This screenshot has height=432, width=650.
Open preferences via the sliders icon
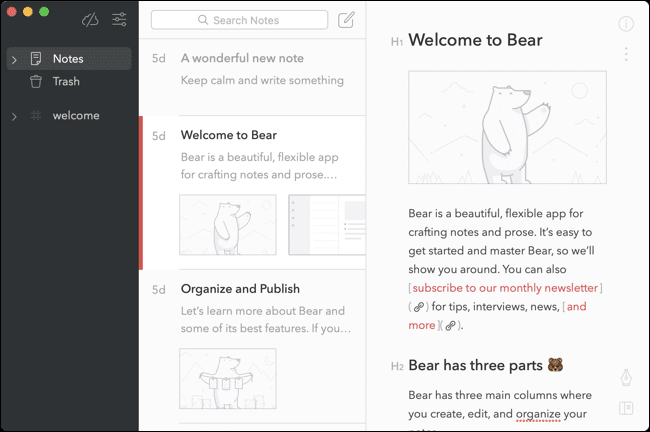[119, 19]
